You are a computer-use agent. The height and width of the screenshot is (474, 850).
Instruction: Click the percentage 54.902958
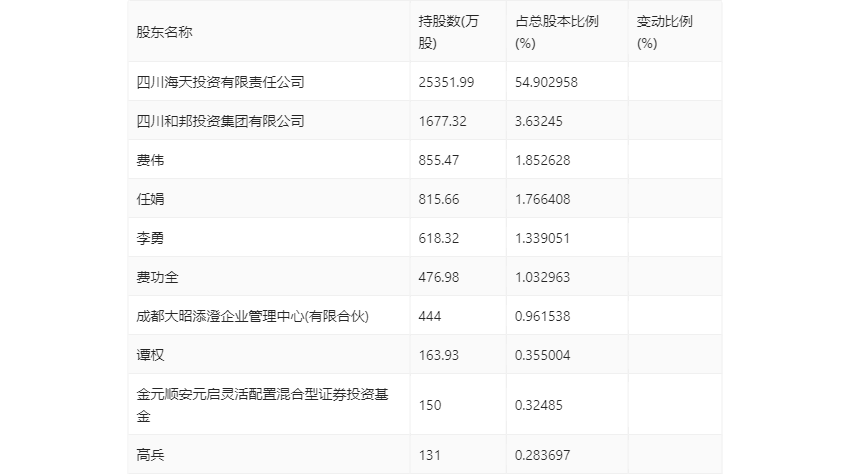pos(546,82)
